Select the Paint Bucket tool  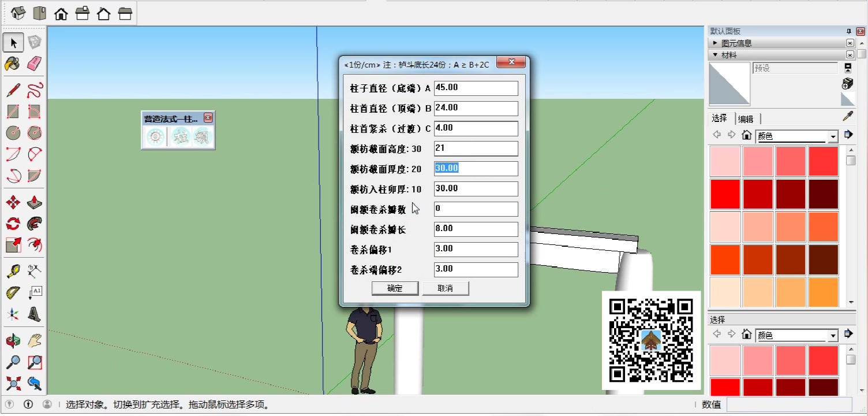13,63
